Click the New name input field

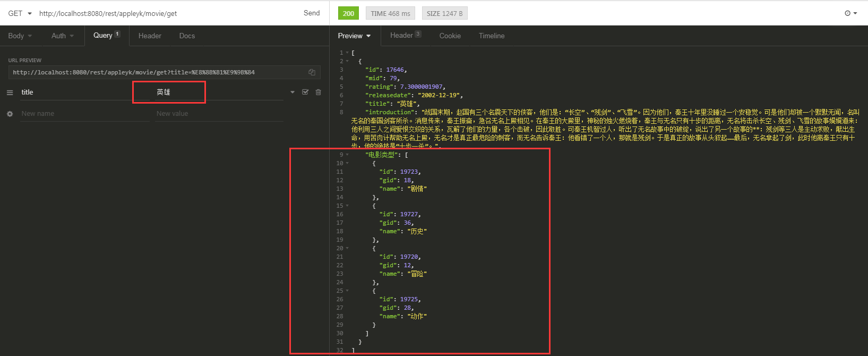[85, 114]
